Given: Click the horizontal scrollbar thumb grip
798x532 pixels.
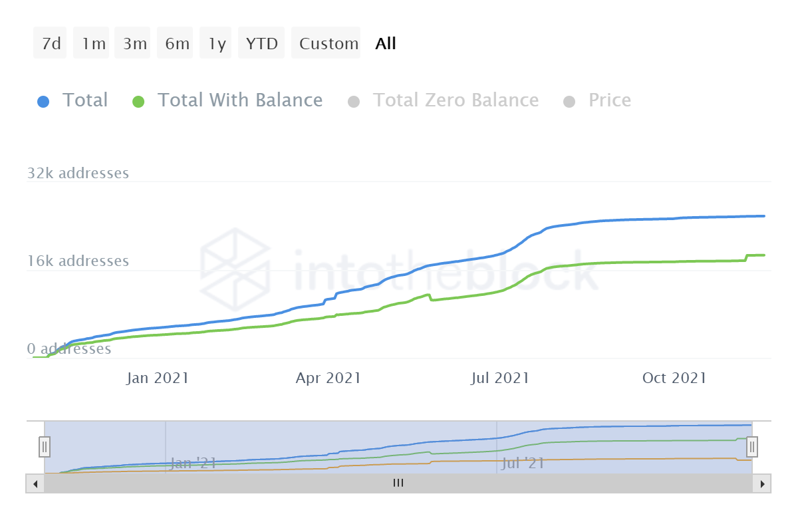Looking at the screenshot, I should tap(398, 483).
